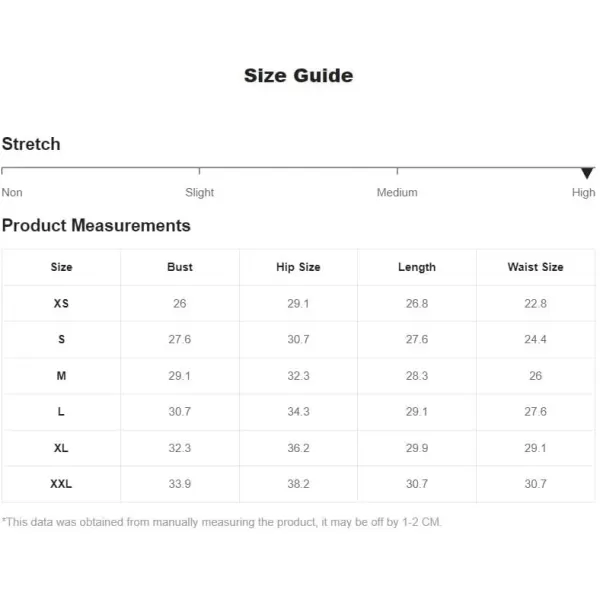Select the XXL size row label
This screenshot has width=600, height=600.
click(x=61, y=484)
